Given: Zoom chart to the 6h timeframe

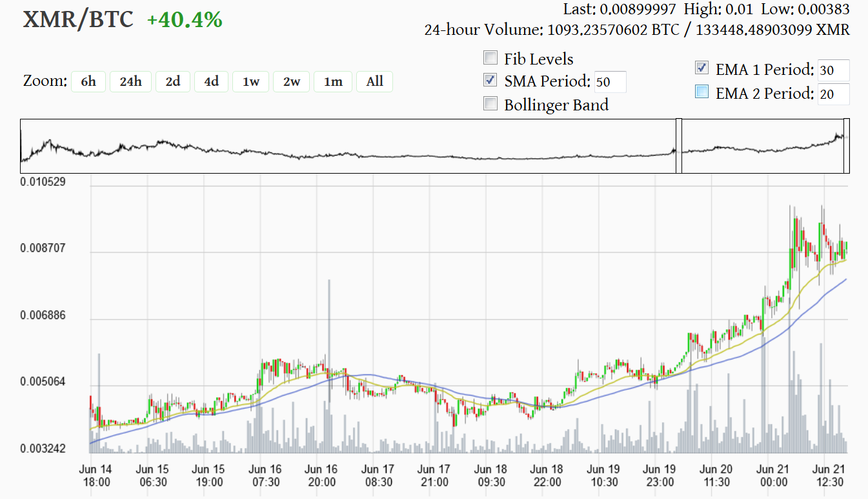Looking at the screenshot, I should [x=88, y=81].
